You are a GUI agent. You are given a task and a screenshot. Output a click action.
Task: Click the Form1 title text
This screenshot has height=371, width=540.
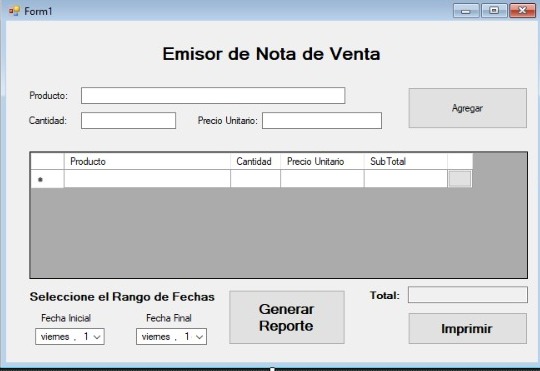pyautogui.click(x=38, y=11)
